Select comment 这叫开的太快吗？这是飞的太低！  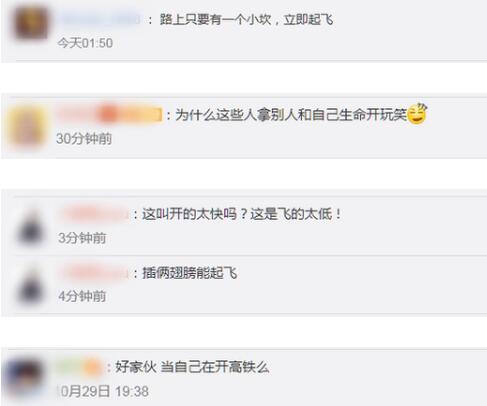coord(242,214)
